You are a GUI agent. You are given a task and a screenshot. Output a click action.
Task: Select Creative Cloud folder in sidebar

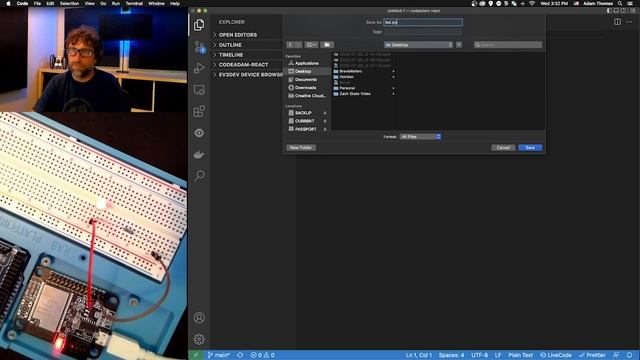tap(307, 96)
